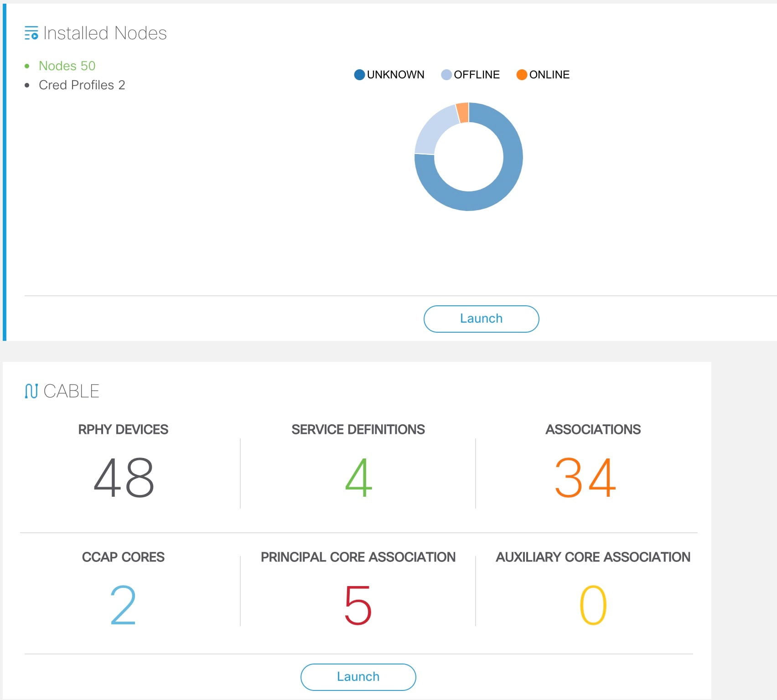Click the Auxiliary Core Association count 0
Viewport: 777px width, 700px height.
pos(593,605)
